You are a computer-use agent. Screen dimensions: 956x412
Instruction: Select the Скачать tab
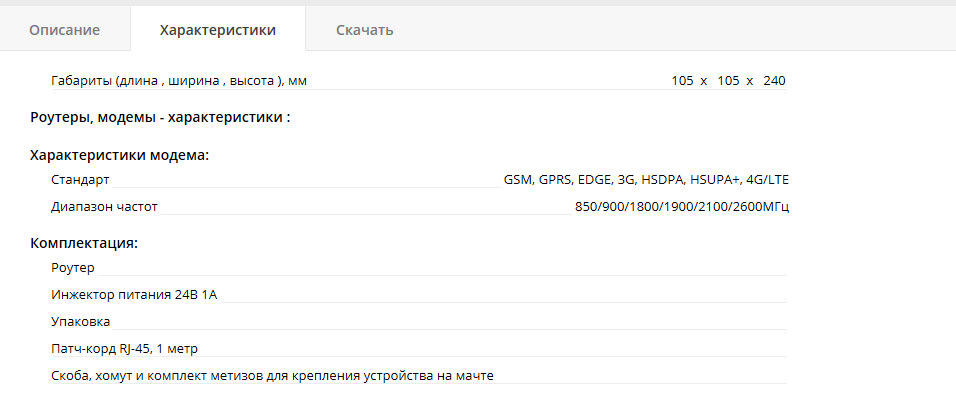pos(365,30)
